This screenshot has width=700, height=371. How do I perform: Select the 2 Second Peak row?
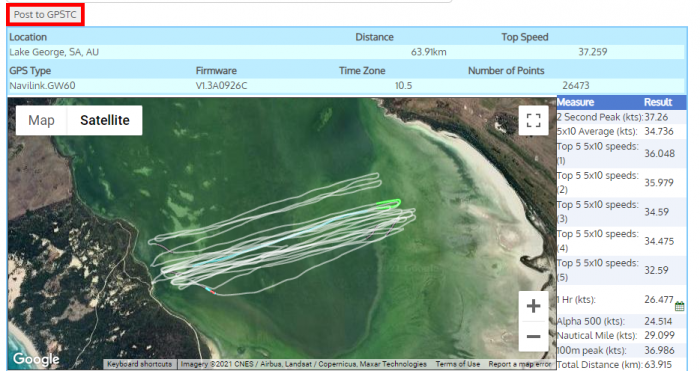coord(621,117)
